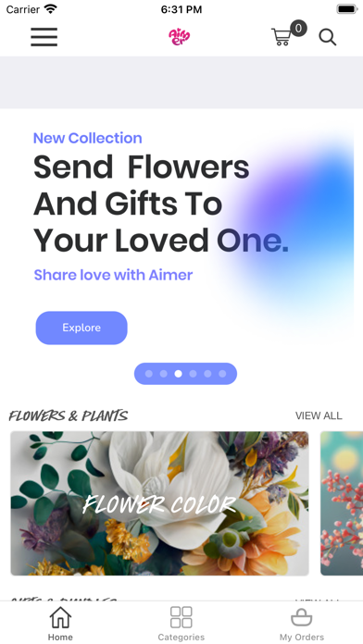This screenshot has height=644, width=363.
Task: Tap the Flowers & Plants section heading
Action: (69, 416)
